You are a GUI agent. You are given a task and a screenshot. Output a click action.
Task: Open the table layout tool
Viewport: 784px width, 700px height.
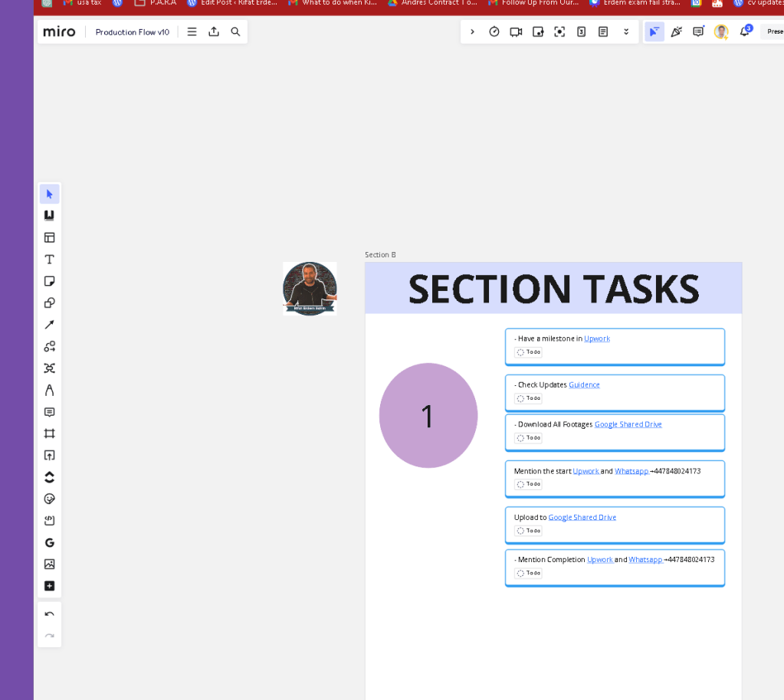pyautogui.click(x=50, y=237)
